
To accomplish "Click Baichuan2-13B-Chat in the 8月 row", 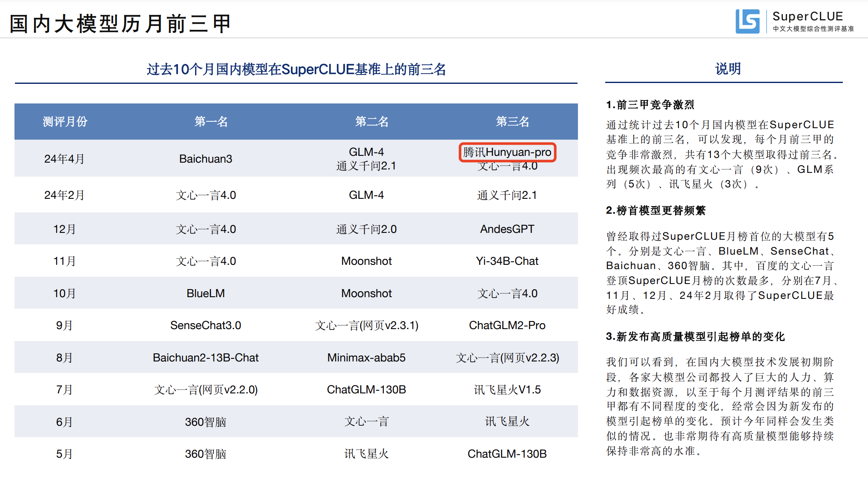I will point(205,358).
